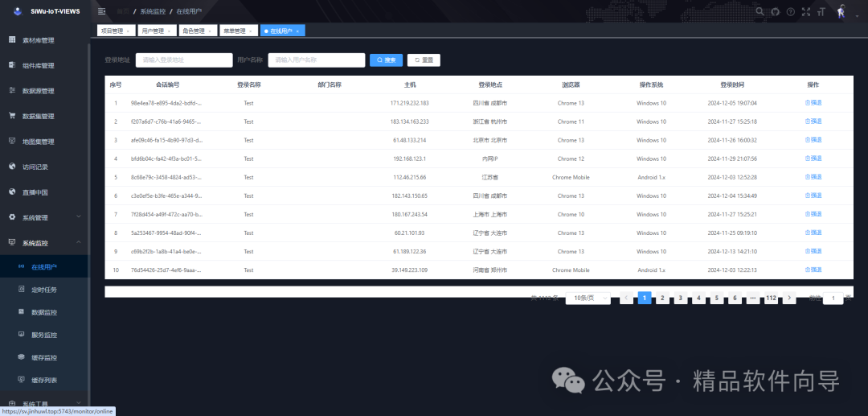This screenshot has width=868, height=416.
Task: Click the 重置 button
Action: pyautogui.click(x=424, y=60)
